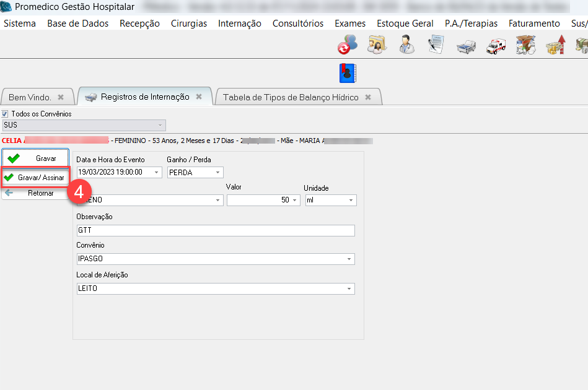Image resolution: width=588 pixels, height=390 pixels.
Task: Click the doctor icon in toolbar
Action: [406, 45]
